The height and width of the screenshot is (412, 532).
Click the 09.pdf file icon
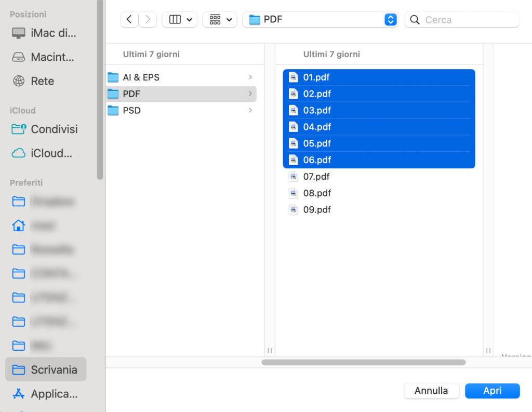tap(293, 209)
